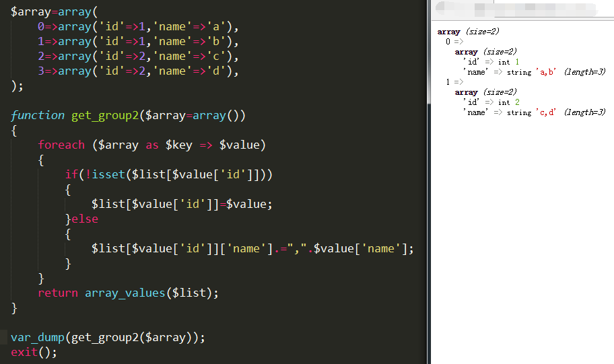Click the "var_dump" call line
Viewport: 614px width, 364px height.
pos(108,337)
